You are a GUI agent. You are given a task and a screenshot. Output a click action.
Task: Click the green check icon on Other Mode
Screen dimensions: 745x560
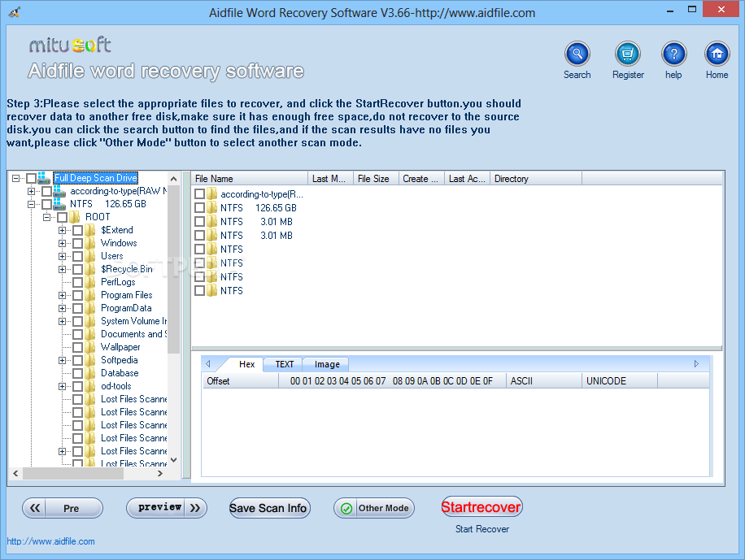pyautogui.click(x=346, y=508)
